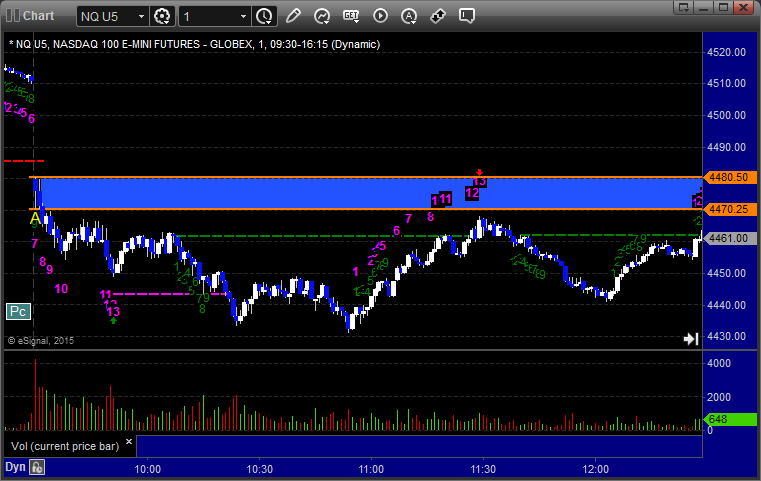Click the 12:00 time axis label
This screenshot has height=481, width=761.
pyautogui.click(x=596, y=469)
